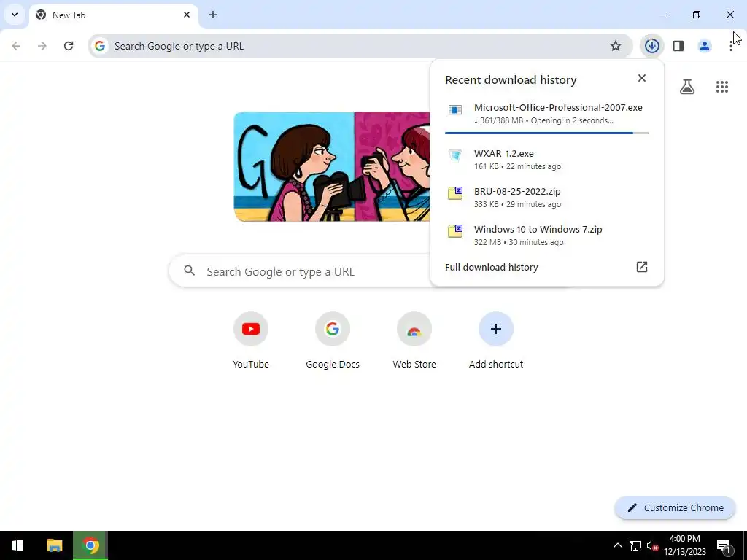Open WXAR_1.2.exe download entry
747x560 pixels.
coord(547,160)
